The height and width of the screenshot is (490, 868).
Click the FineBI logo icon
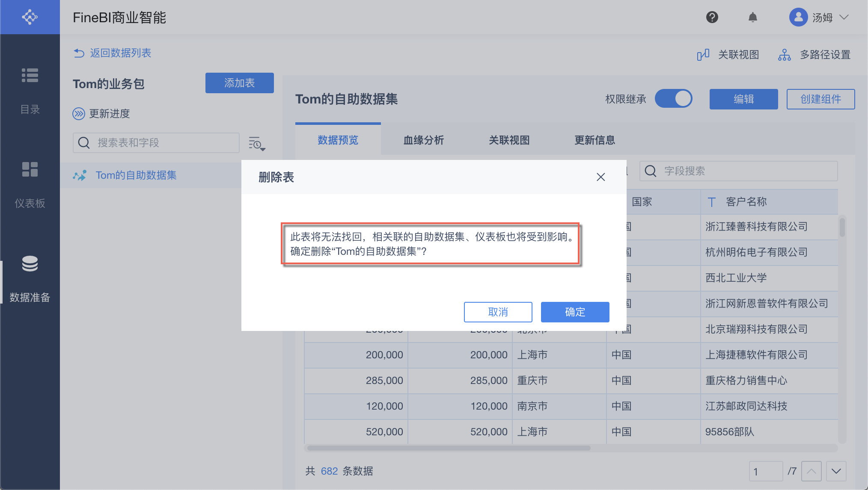point(30,17)
